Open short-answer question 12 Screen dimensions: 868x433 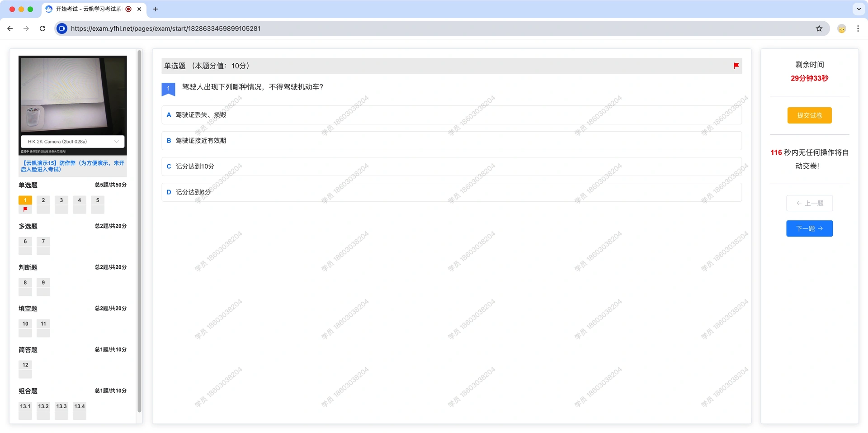pos(25,369)
